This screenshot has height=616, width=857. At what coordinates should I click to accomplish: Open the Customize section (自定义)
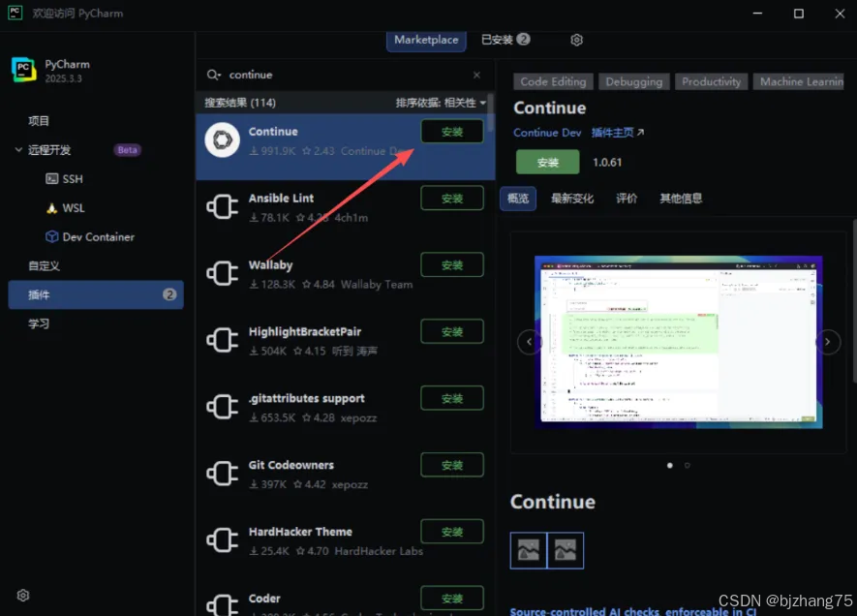tap(44, 265)
